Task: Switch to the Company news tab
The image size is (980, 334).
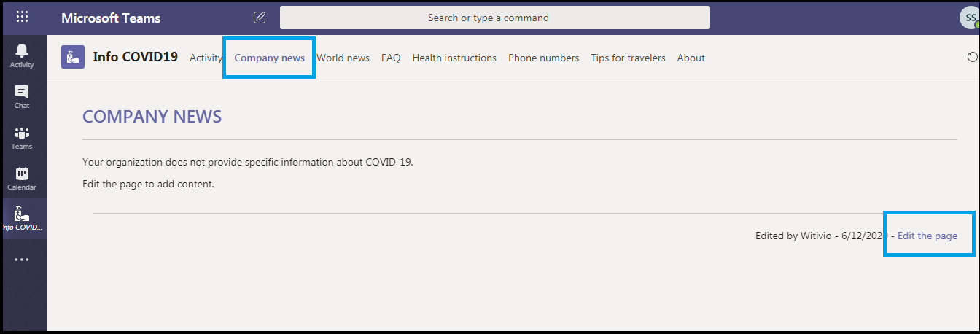Action: (270, 58)
